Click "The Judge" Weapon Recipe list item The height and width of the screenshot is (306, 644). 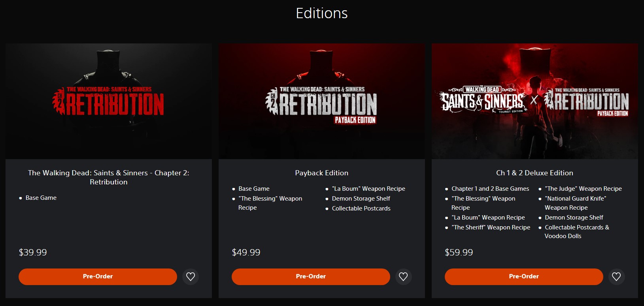583,189
